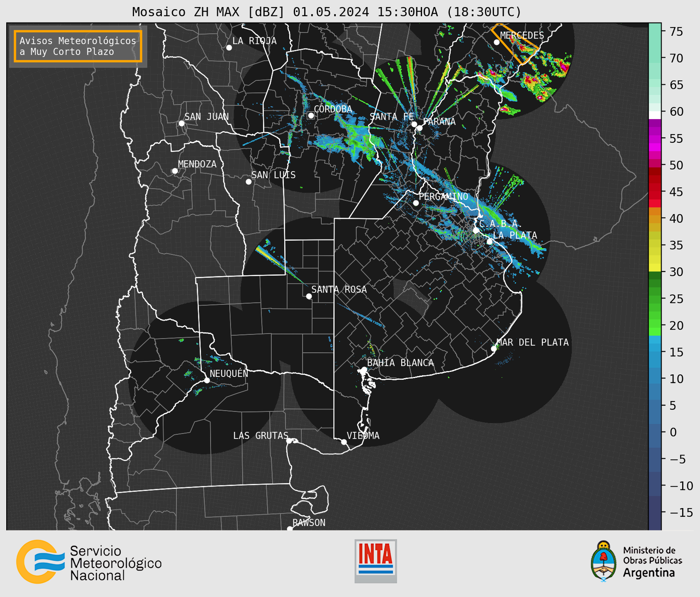Click the -15 dBZ label on color scale
The height and width of the screenshot is (597, 700).
coord(680,512)
